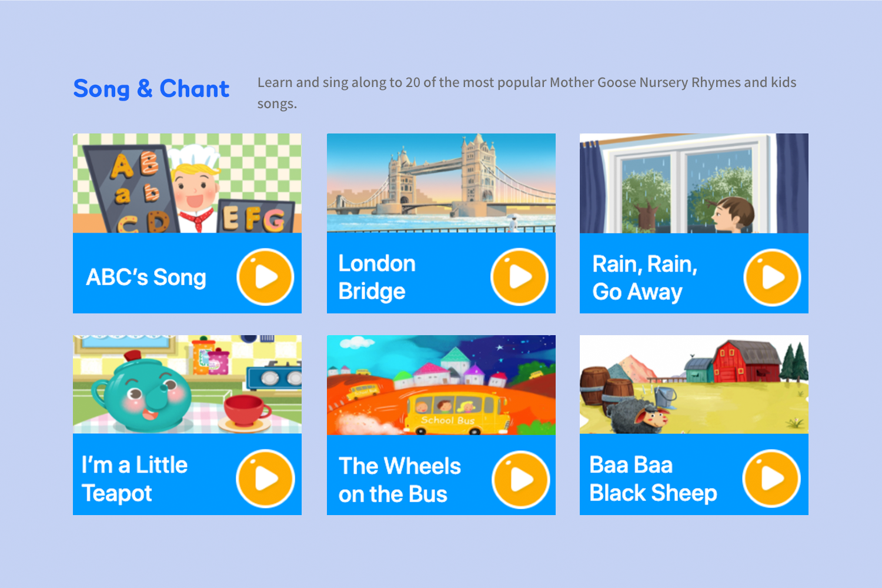Click the "Baa Baa Black Sheep" title
This screenshot has width=882, height=588.
click(x=653, y=479)
